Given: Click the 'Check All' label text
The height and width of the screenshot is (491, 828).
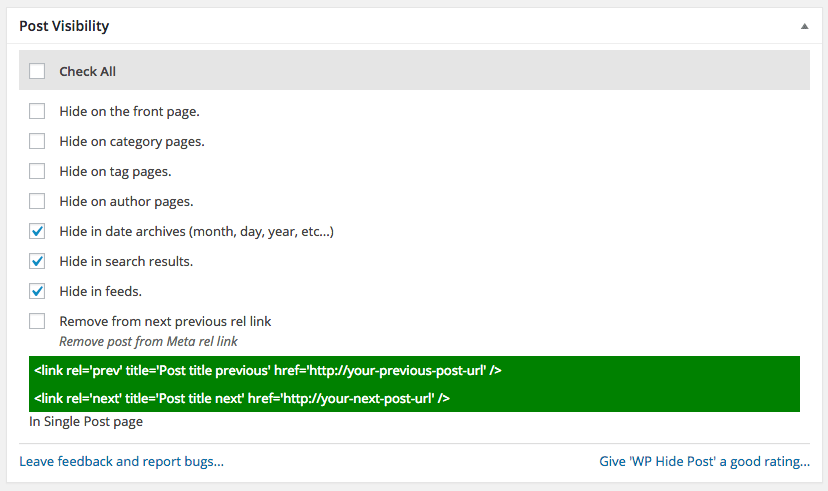Looking at the screenshot, I should (93, 71).
